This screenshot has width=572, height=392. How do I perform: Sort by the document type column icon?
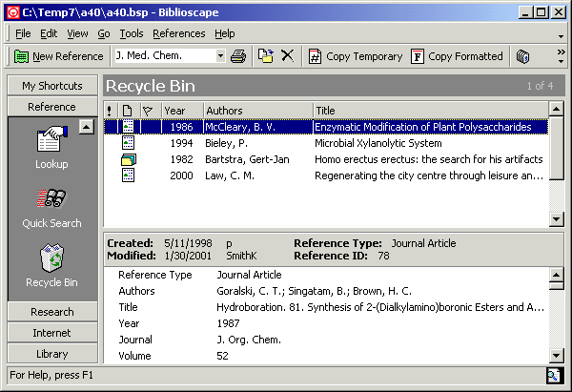[x=128, y=111]
